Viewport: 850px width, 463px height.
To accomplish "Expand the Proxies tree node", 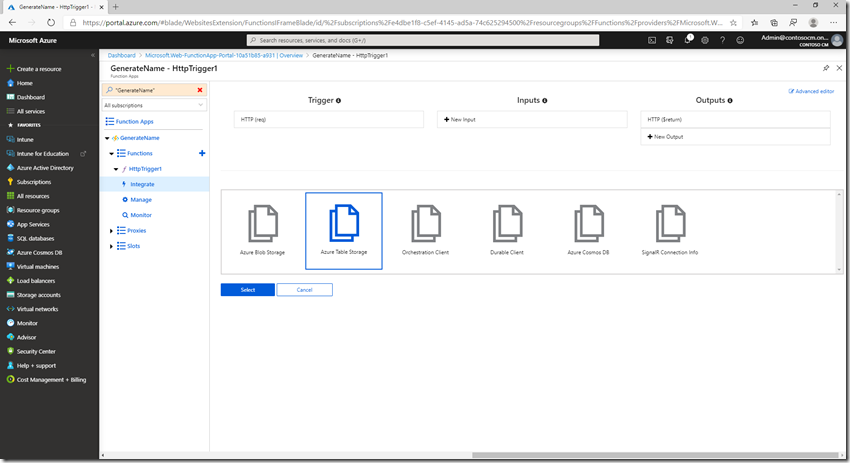I will coord(111,231).
